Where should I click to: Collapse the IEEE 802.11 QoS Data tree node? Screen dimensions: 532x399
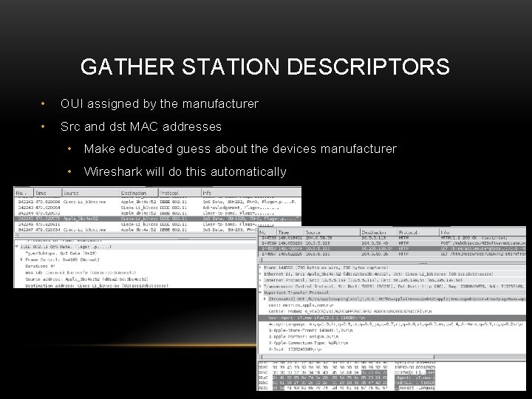click(x=17, y=247)
